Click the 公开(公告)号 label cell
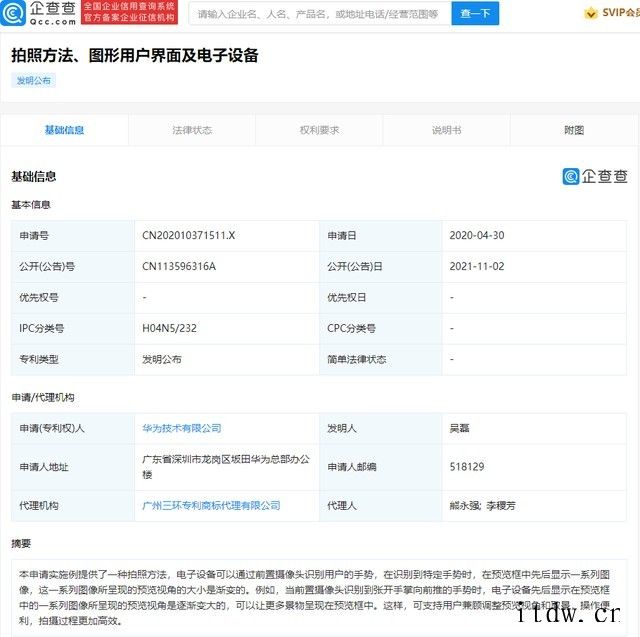The width and height of the screenshot is (640, 637). [x=73, y=266]
